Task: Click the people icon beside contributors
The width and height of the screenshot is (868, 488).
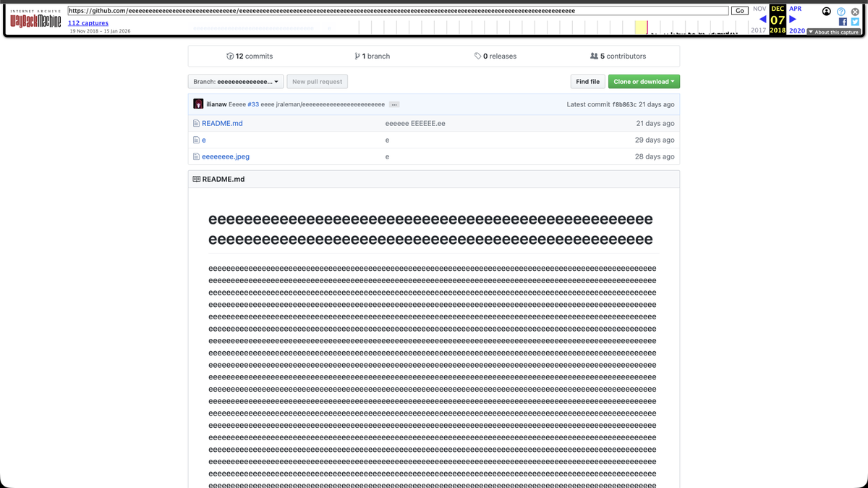Action: pyautogui.click(x=594, y=56)
